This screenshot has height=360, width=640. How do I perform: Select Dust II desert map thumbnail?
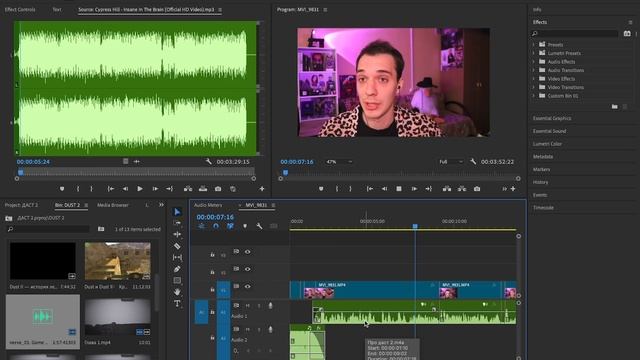tap(118, 261)
